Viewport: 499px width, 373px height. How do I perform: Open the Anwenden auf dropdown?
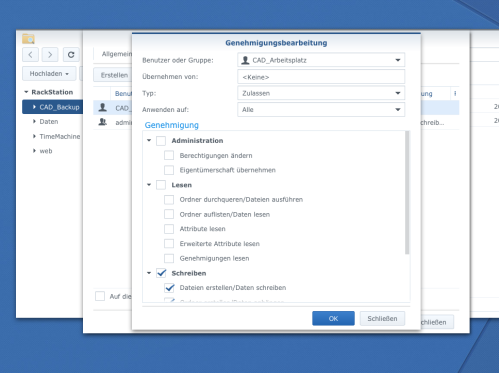click(321, 110)
